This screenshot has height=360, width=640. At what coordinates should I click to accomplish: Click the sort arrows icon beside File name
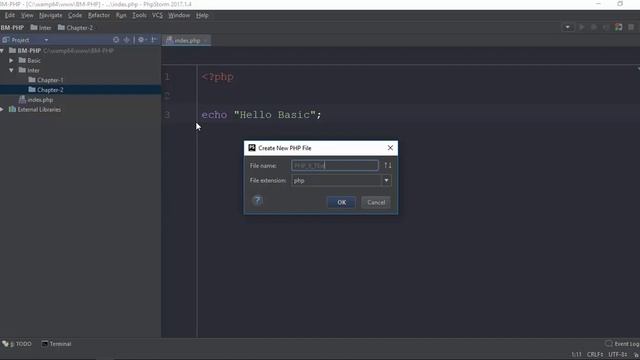388,166
